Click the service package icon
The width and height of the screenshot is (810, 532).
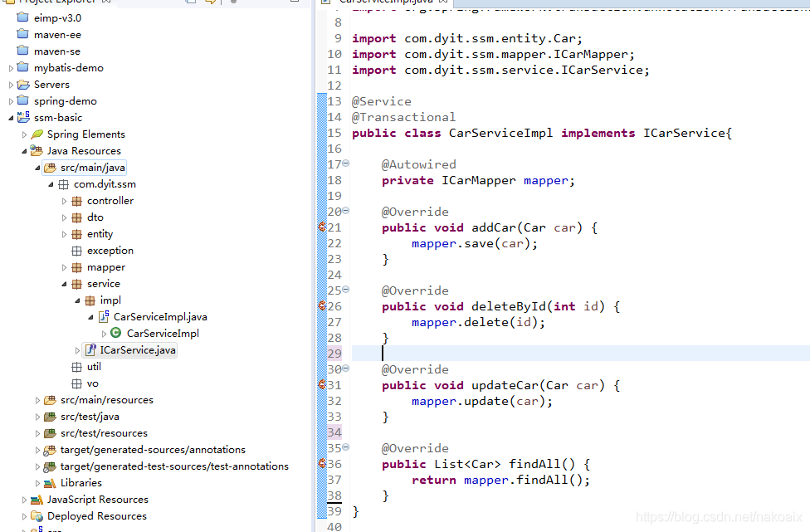[76, 284]
